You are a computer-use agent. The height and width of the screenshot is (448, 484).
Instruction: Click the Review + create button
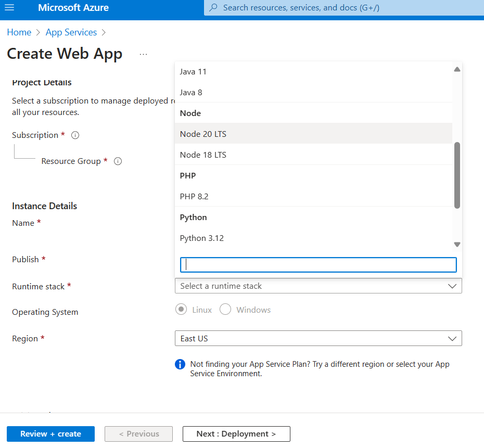point(50,434)
